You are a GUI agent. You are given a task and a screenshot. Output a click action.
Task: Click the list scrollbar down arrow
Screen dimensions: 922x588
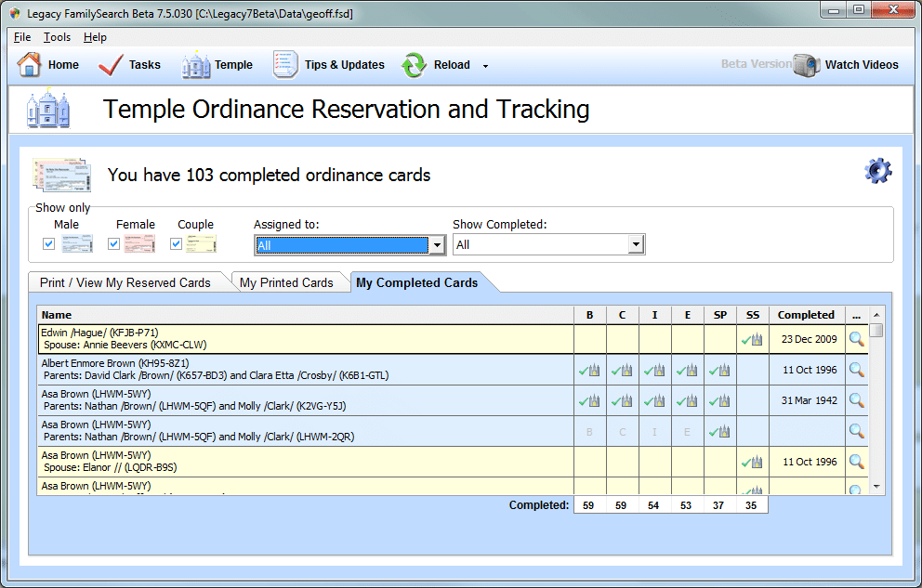pos(876,487)
